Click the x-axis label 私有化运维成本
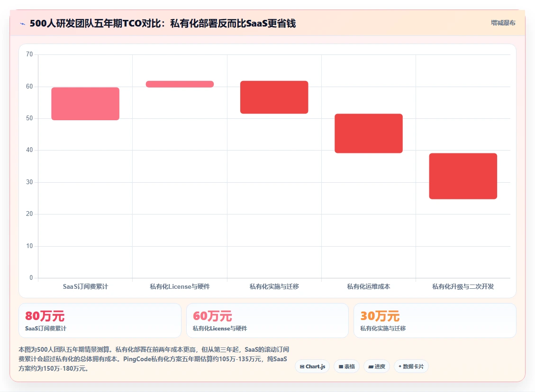535x392 pixels. click(x=369, y=287)
